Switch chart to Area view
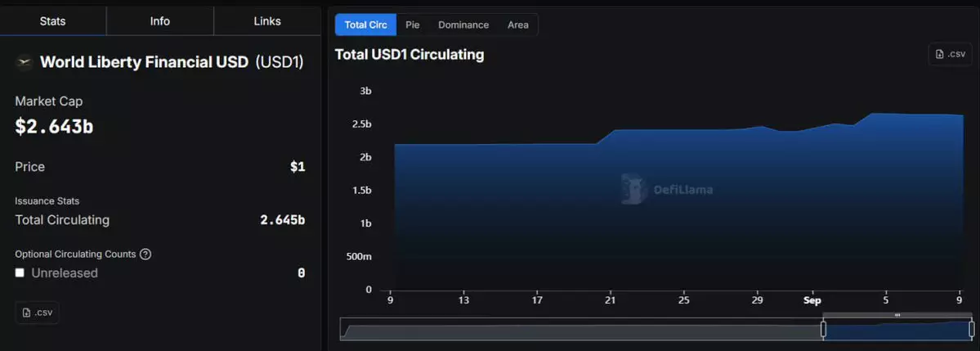This screenshot has width=980, height=351. (517, 25)
